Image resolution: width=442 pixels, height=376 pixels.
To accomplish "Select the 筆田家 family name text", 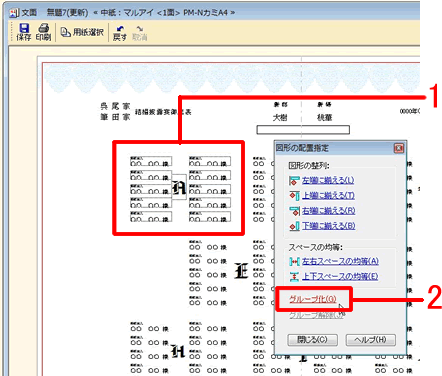I will click(115, 117).
